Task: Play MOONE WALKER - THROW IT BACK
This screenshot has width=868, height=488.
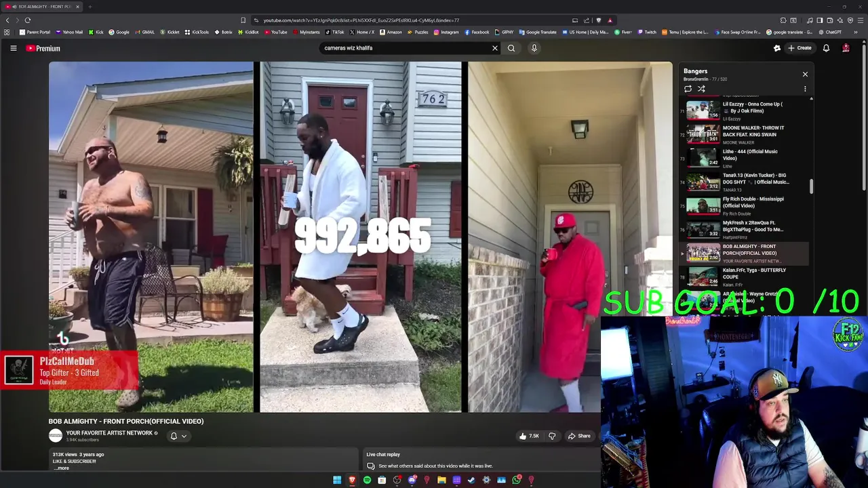Action: (743, 134)
